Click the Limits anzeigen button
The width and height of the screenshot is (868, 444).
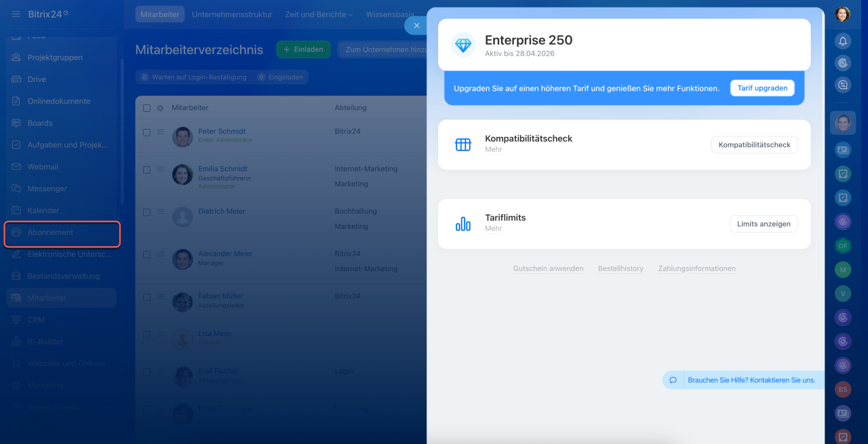click(x=764, y=224)
